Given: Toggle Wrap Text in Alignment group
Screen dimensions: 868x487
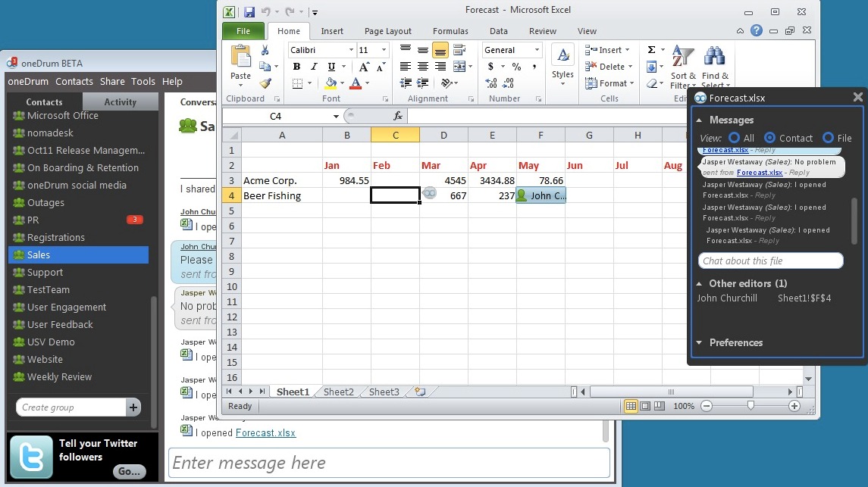Looking at the screenshot, I should click(459, 50).
